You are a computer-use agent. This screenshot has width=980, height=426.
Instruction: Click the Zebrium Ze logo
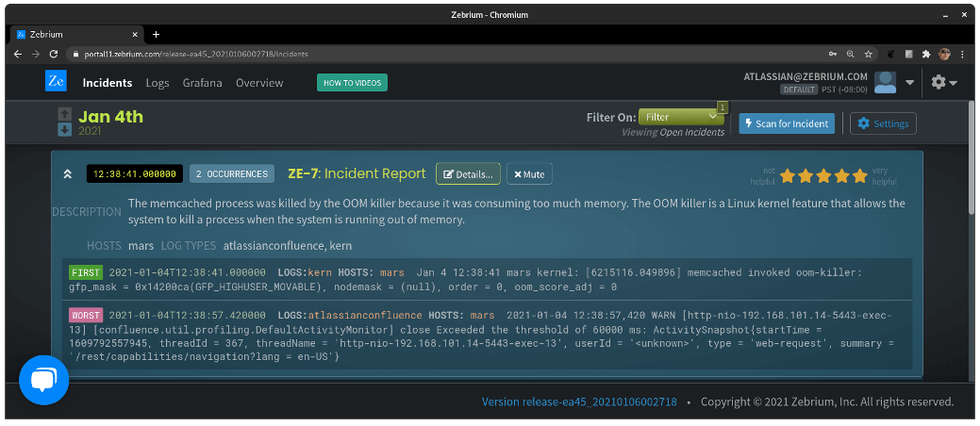[56, 81]
